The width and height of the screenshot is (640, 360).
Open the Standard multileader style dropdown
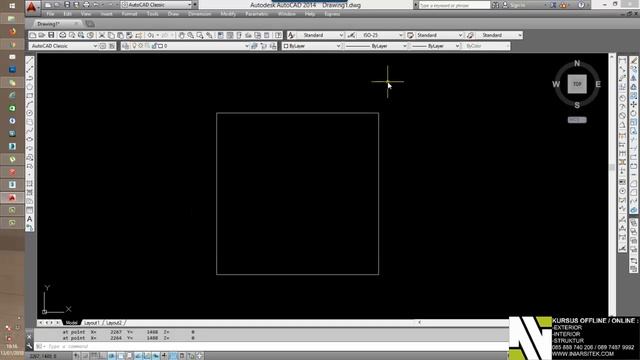pyautogui.click(x=499, y=36)
